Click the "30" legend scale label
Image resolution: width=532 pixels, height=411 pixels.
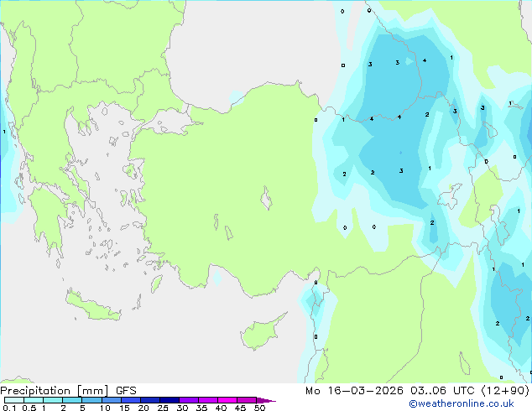point(182,408)
